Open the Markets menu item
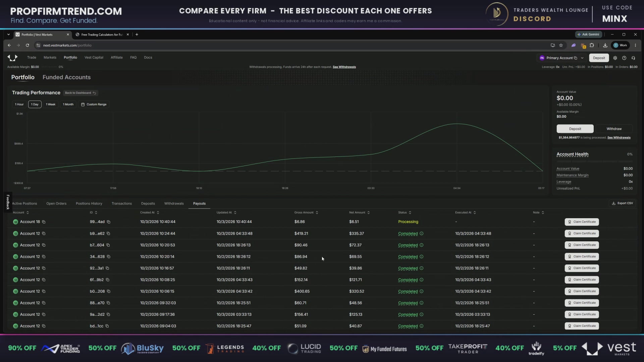This screenshot has height=362, width=644. coord(50,57)
